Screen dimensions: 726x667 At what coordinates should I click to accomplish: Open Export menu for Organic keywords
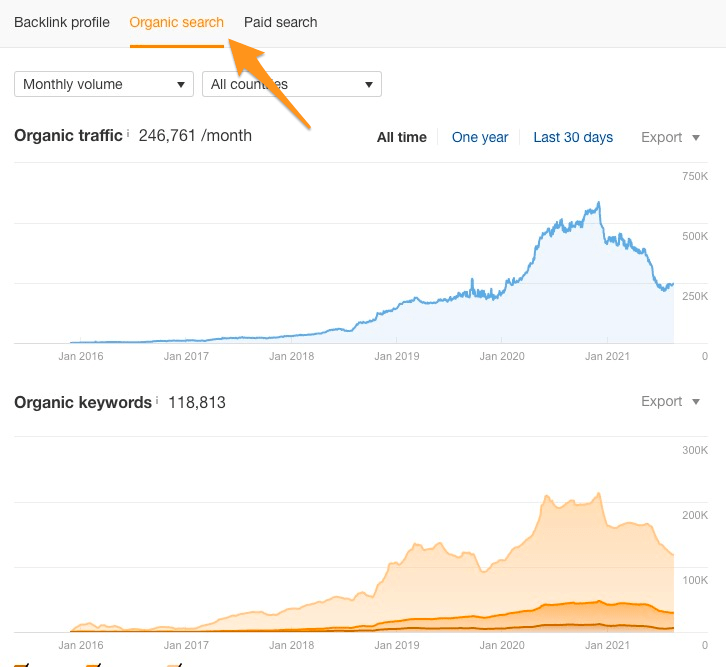(x=670, y=401)
